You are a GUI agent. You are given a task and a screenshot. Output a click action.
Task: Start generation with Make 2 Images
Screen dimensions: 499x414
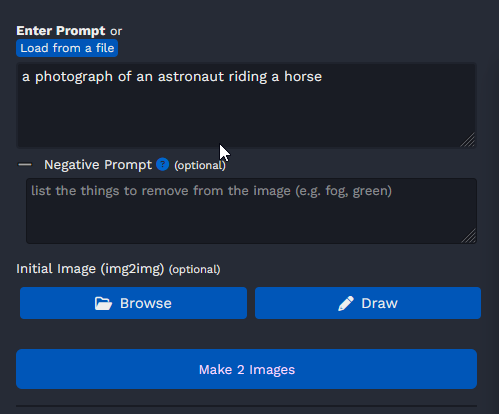246,369
